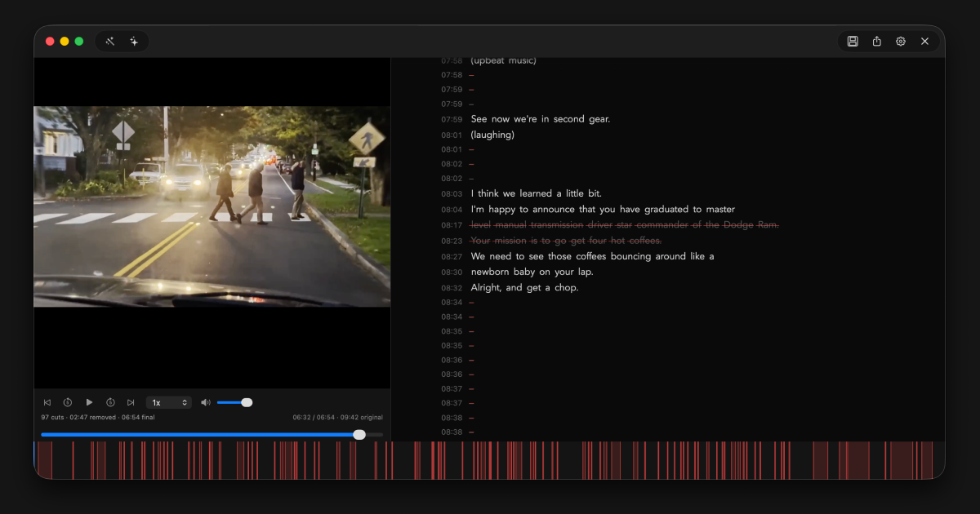Click the save disk icon
The image size is (980, 514).
click(853, 42)
